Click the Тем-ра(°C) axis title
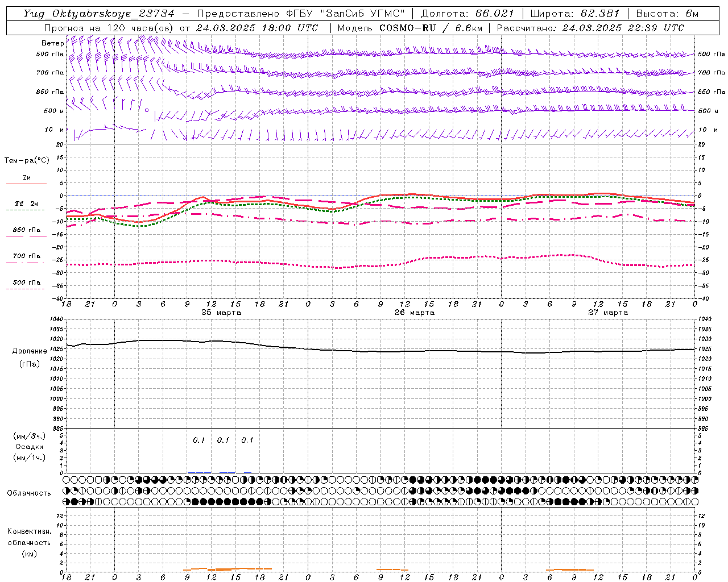Image resolution: width=728 pixels, height=582 pixels. pos(27,161)
